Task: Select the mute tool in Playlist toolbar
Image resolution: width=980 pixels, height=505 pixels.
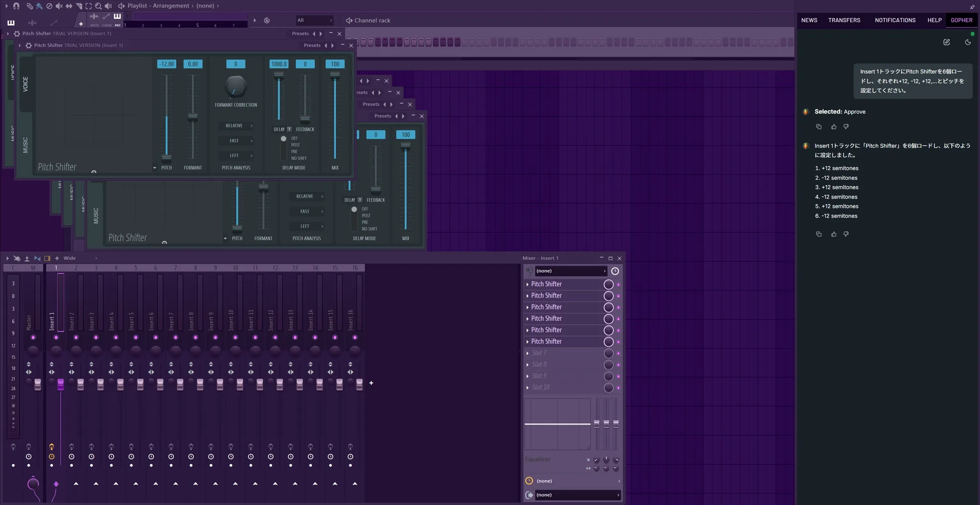Action: click(59, 6)
